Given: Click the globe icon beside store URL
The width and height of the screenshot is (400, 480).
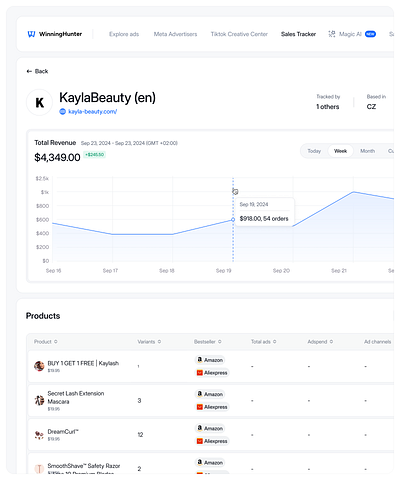Looking at the screenshot, I should pos(62,112).
